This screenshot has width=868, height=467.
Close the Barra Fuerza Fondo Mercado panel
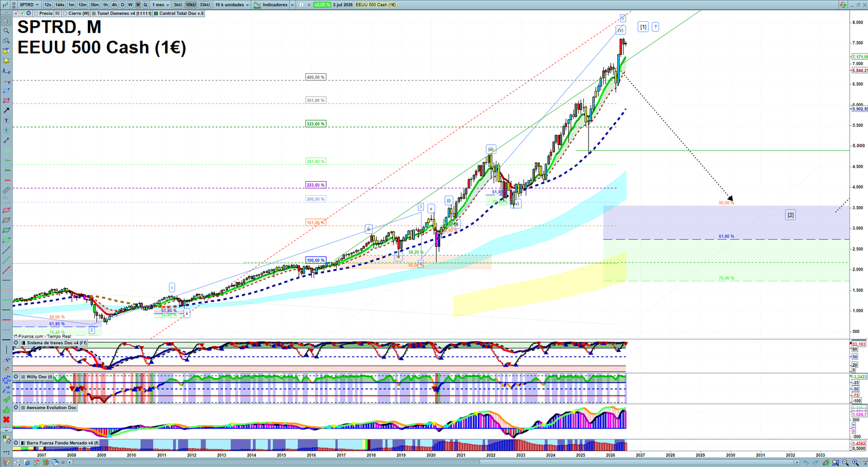16,443
